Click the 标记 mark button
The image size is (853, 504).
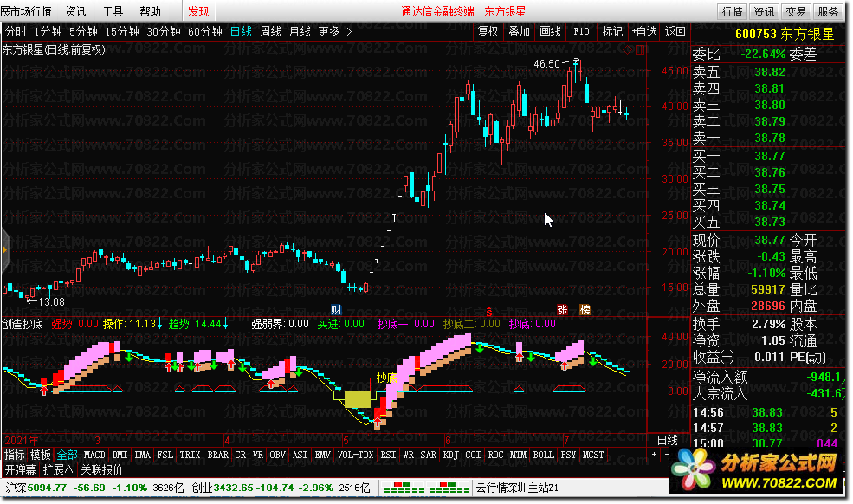[x=612, y=31]
